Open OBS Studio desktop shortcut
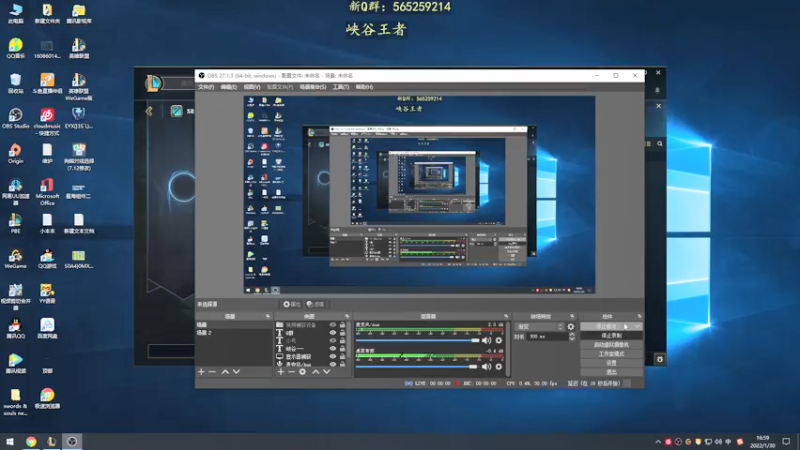800x450 pixels. pyautogui.click(x=15, y=119)
